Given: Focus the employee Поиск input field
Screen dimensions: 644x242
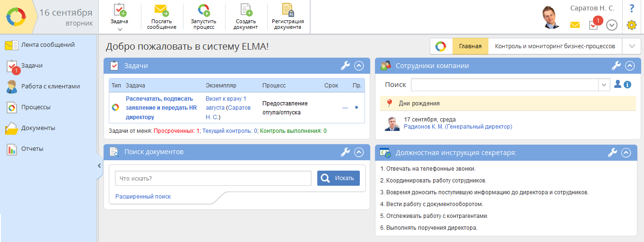Looking at the screenshot, I should click(505, 85).
